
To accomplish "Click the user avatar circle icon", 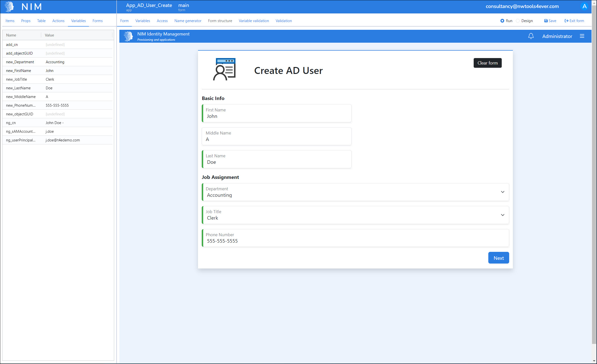I will (x=584, y=6).
